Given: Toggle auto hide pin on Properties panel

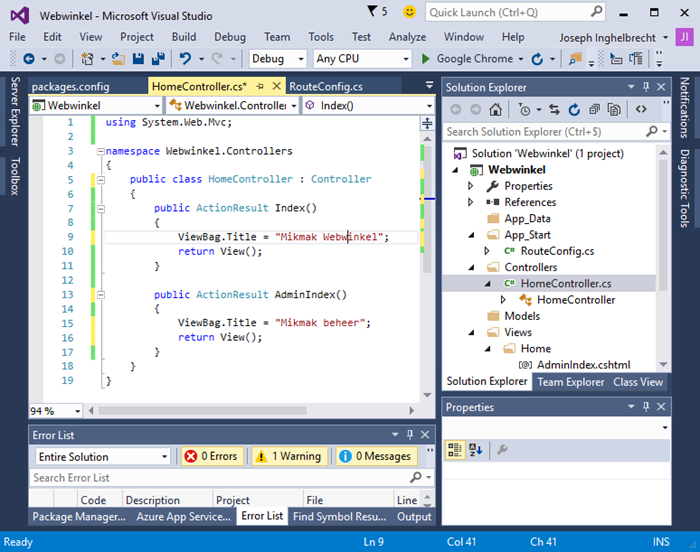Looking at the screenshot, I should click(646, 406).
